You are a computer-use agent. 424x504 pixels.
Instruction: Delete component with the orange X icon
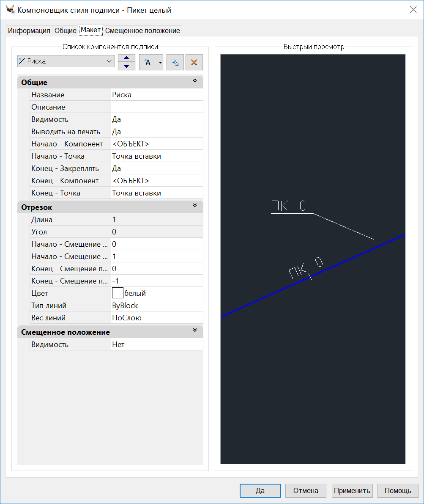(194, 62)
